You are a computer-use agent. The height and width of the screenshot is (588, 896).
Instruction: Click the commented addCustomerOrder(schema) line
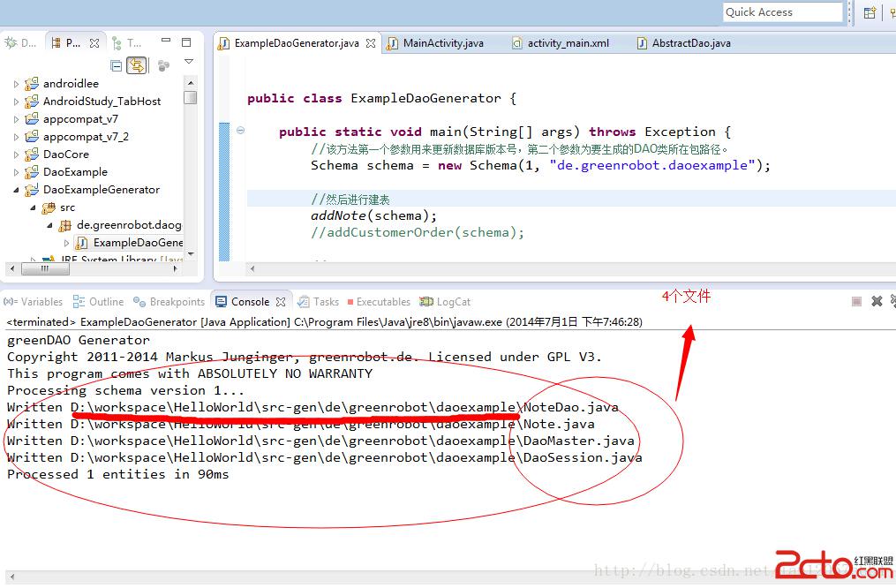click(418, 232)
